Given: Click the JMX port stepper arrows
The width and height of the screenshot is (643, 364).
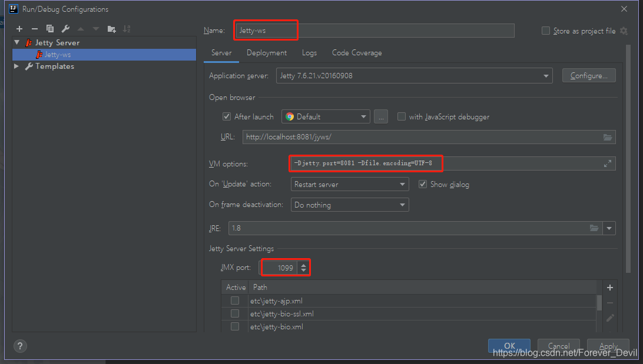Looking at the screenshot, I should (x=303, y=268).
